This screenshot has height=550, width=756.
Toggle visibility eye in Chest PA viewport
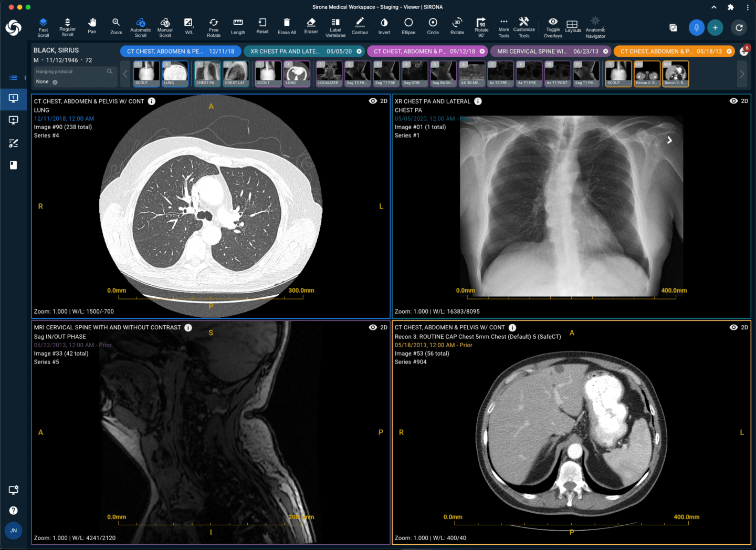pos(733,101)
